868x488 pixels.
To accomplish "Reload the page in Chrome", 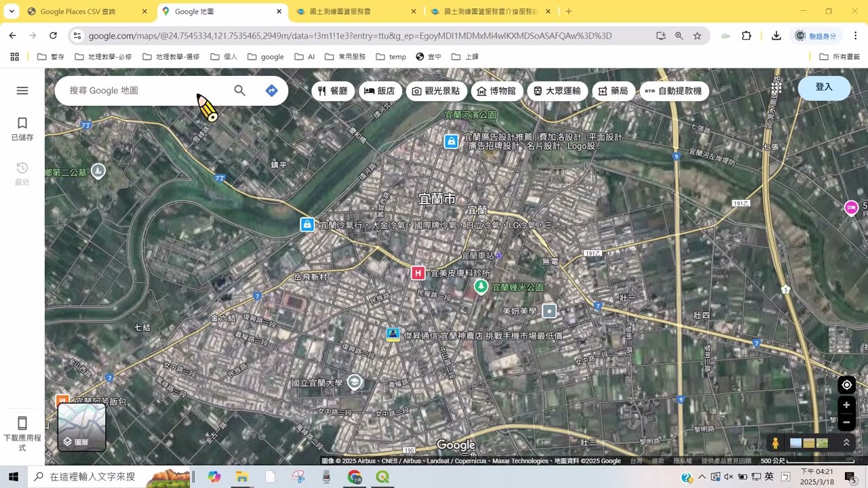I will (54, 35).
